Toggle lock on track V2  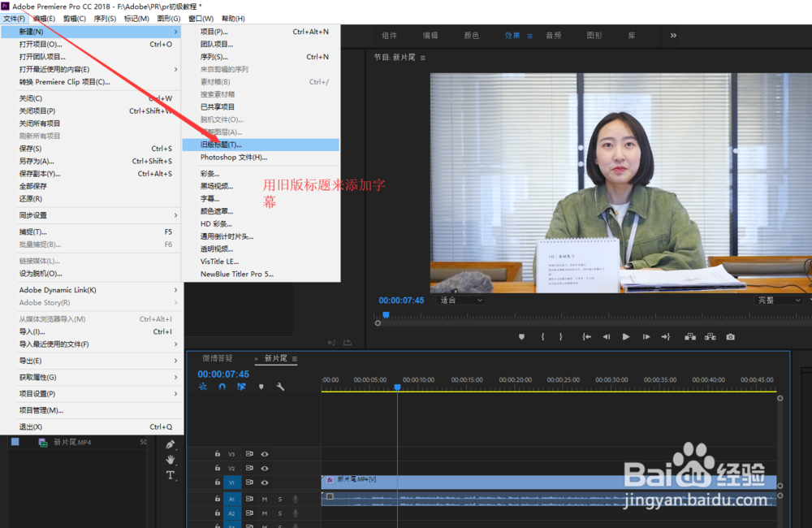pos(218,468)
